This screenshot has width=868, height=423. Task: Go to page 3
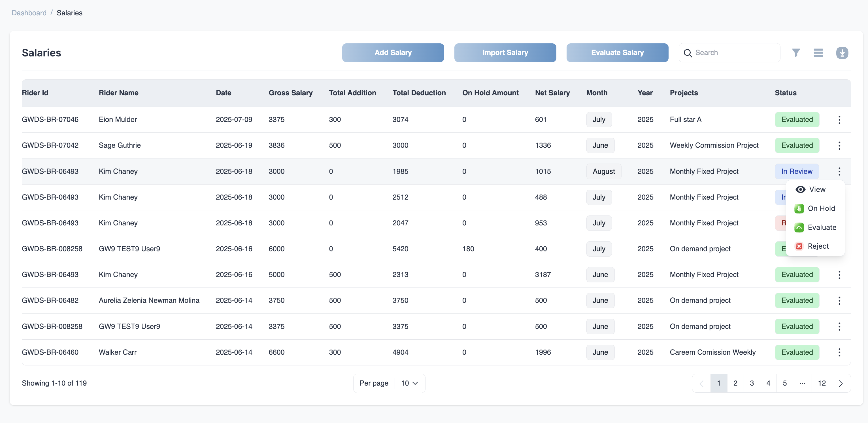(x=751, y=383)
